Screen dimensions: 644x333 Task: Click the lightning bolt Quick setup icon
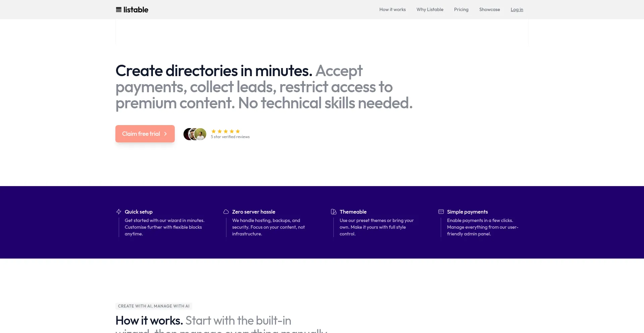click(x=119, y=212)
